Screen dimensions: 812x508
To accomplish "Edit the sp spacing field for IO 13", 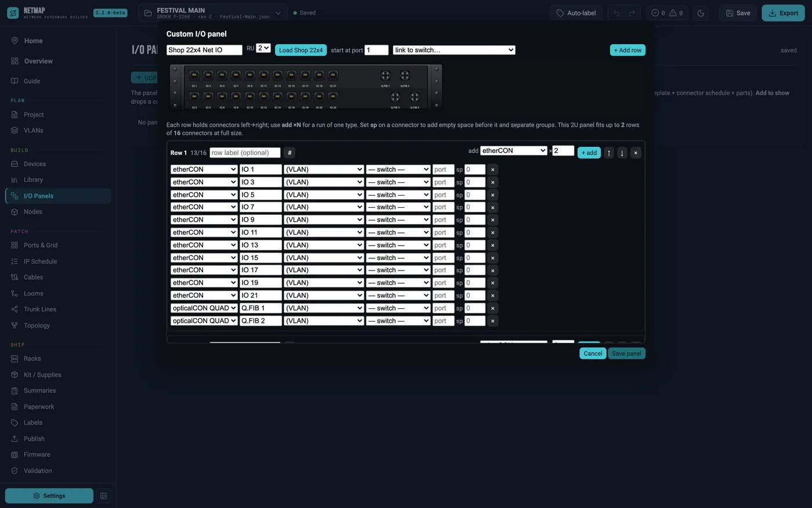I will (x=474, y=245).
